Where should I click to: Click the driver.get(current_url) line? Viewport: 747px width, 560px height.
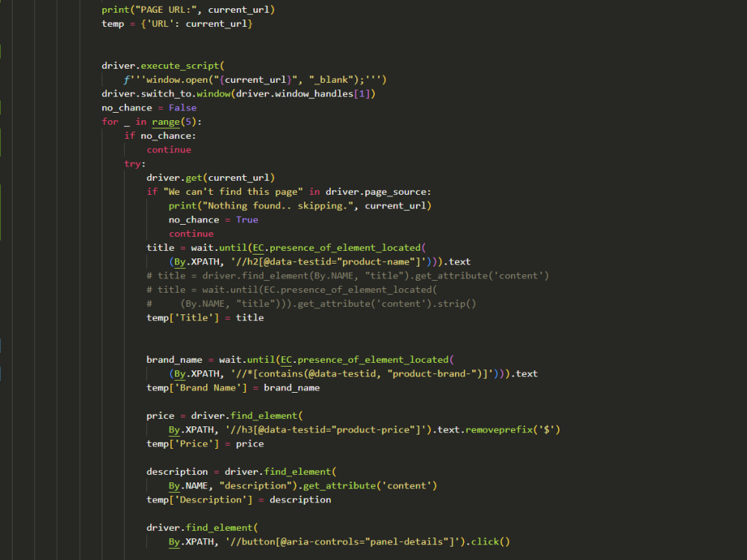(211, 178)
